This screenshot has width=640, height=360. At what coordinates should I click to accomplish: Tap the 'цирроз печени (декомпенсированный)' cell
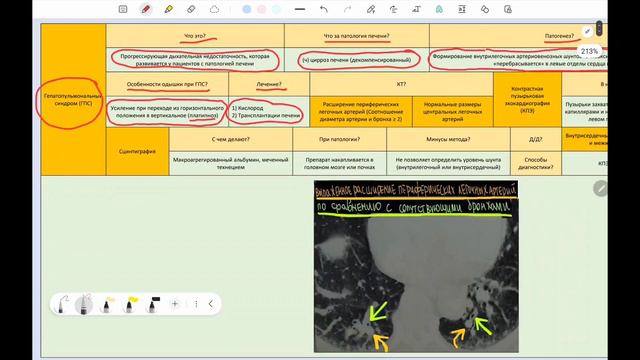click(357, 60)
